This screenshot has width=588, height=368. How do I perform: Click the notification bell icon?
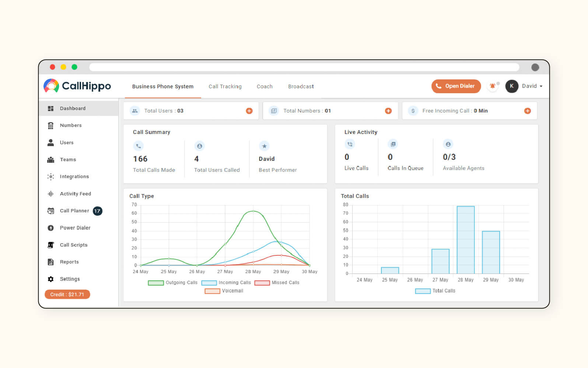pos(493,86)
